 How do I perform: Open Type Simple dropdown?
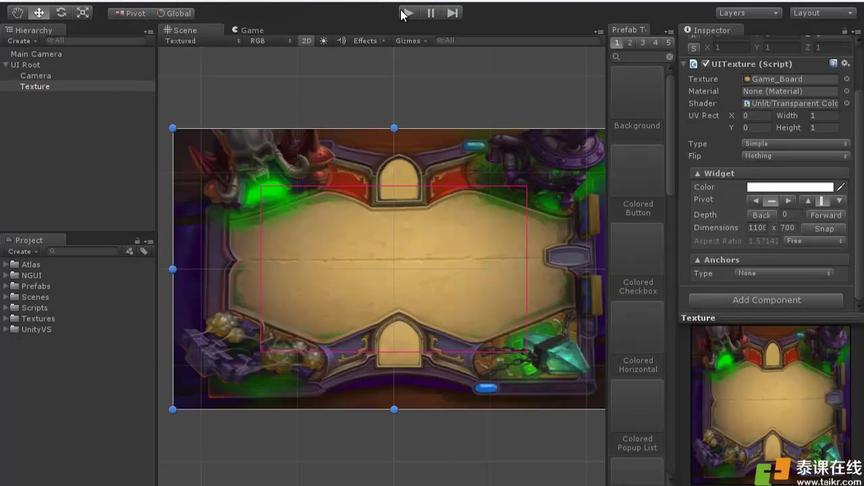tap(795, 144)
